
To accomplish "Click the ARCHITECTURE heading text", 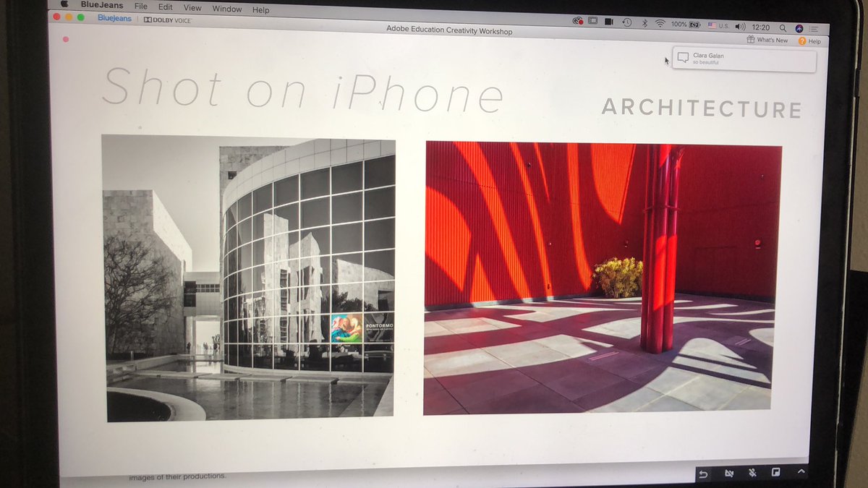I will (702, 108).
